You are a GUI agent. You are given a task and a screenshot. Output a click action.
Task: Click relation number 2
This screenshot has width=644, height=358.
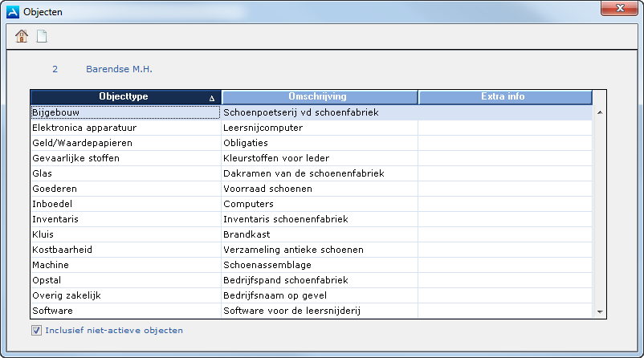(55, 69)
